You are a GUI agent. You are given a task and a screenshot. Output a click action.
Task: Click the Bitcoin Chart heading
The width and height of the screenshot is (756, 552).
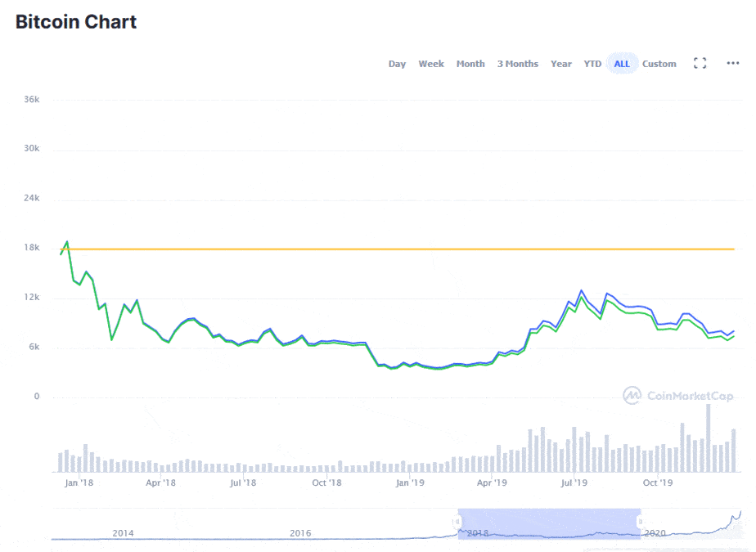pyautogui.click(x=76, y=22)
